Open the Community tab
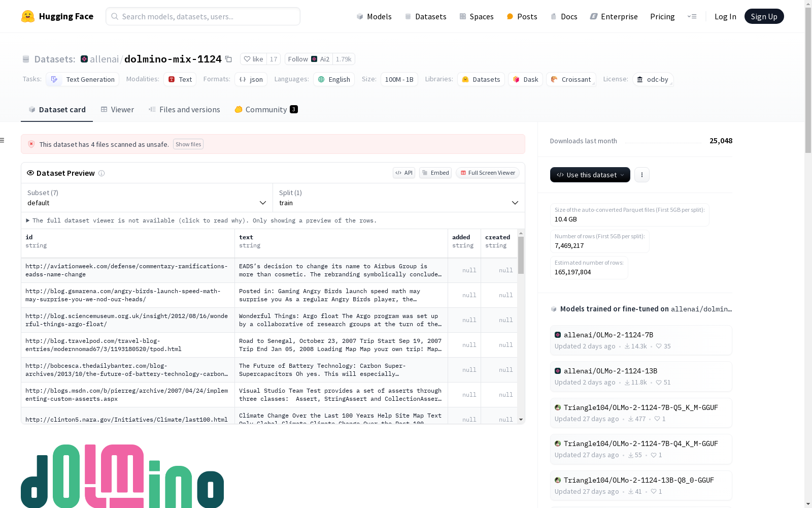 [x=266, y=110]
